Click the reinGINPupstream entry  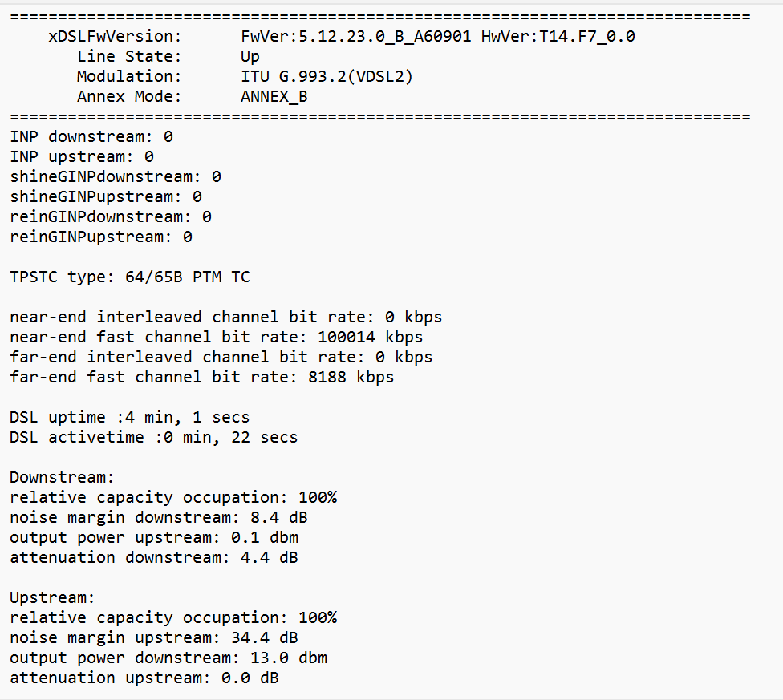point(101,237)
